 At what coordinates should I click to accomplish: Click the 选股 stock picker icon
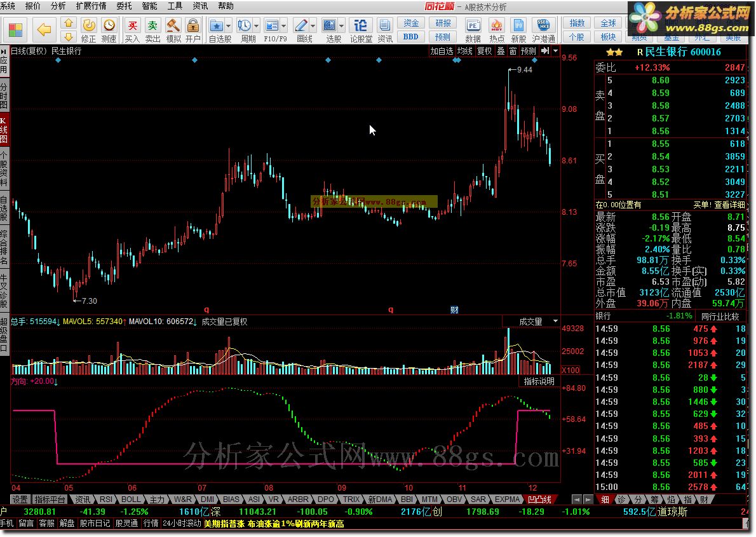point(329,25)
